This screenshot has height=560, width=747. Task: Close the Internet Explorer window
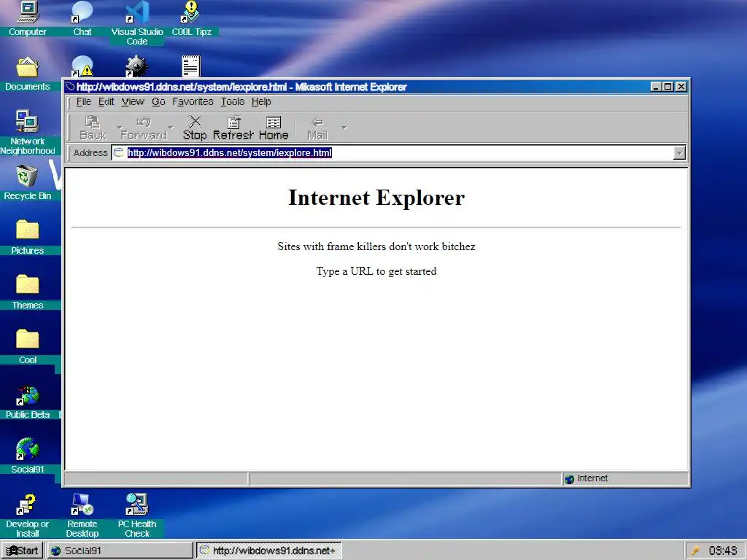[681, 87]
